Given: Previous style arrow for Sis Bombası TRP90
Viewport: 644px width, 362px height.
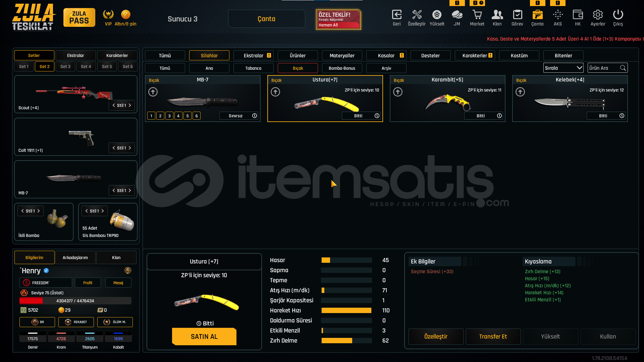Looking at the screenshot, I should coord(87,211).
